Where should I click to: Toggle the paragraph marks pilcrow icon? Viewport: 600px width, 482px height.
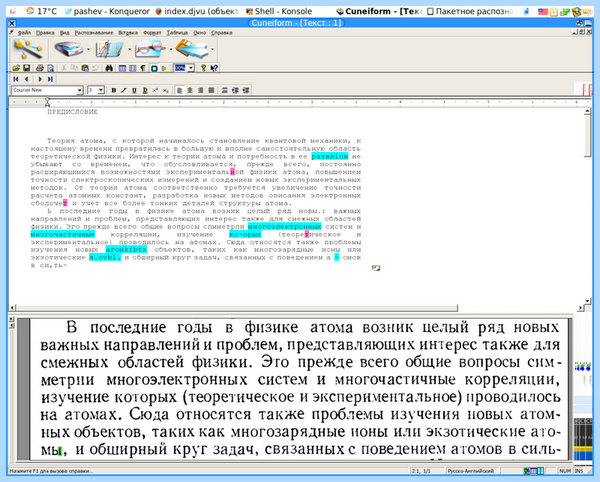point(143,68)
